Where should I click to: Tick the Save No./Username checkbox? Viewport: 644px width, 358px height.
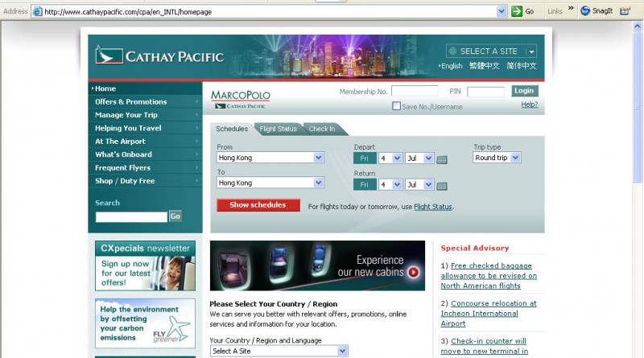click(396, 106)
